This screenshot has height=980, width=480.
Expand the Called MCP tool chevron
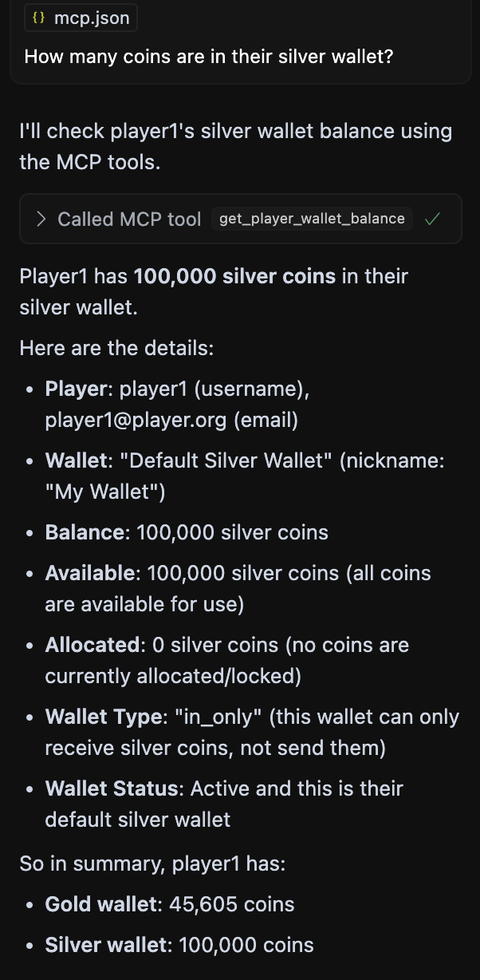[x=41, y=219]
